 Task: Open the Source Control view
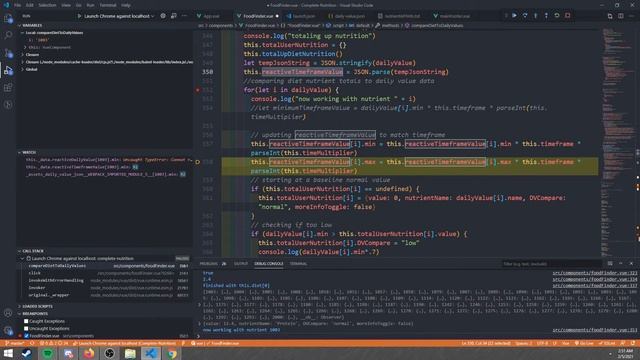click(8, 53)
